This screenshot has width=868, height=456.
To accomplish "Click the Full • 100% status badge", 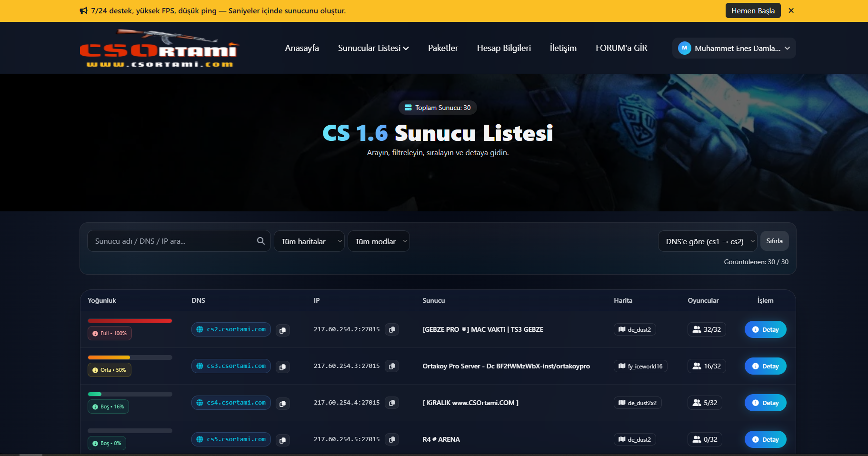I will click(110, 333).
